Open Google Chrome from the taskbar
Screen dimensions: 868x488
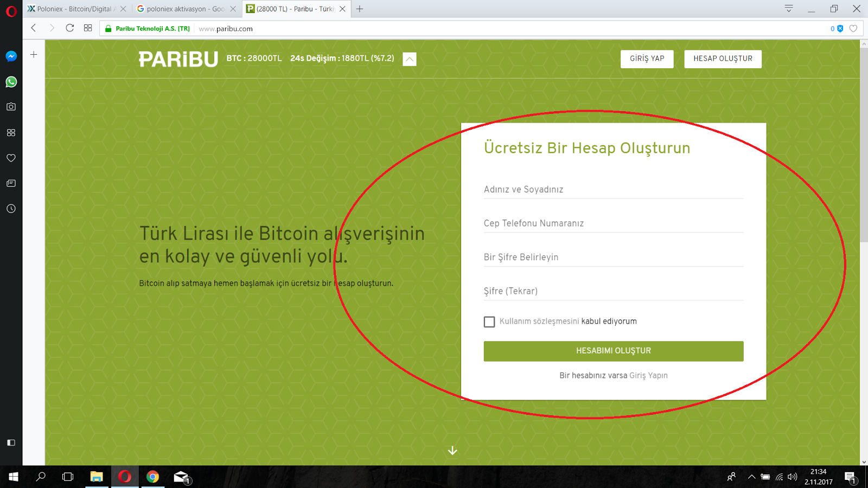[x=153, y=477]
